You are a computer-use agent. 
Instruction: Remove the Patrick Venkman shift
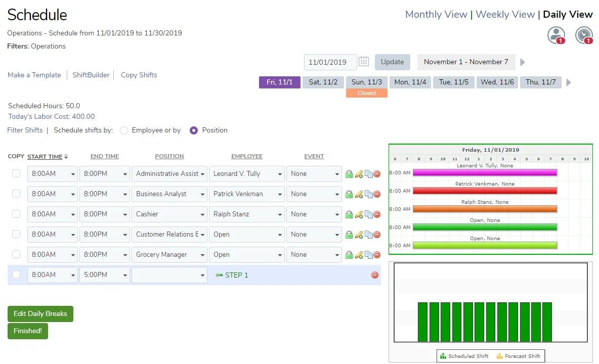[x=377, y=194]
